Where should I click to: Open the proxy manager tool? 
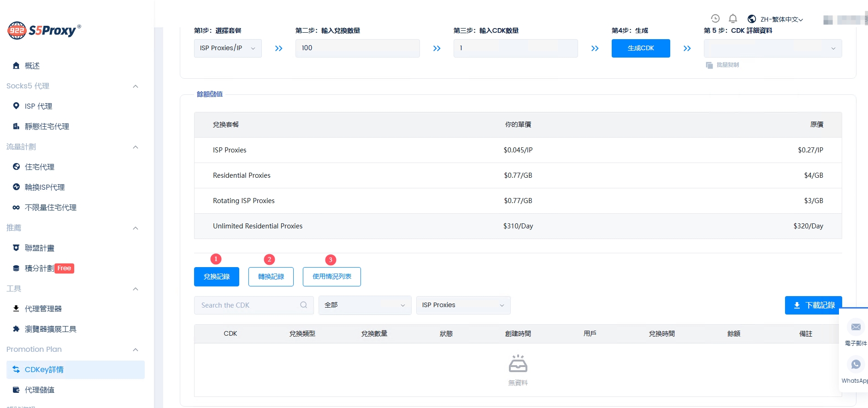pos(43,309)
